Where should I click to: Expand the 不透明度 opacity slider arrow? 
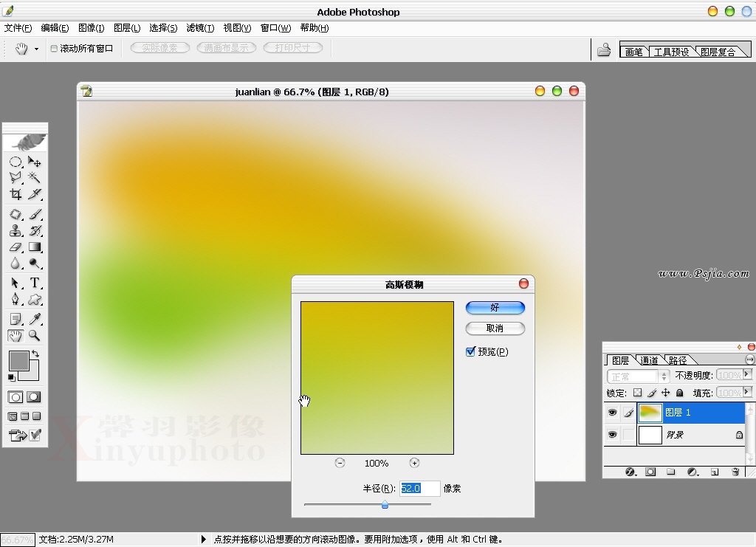[x=747, y=375]
